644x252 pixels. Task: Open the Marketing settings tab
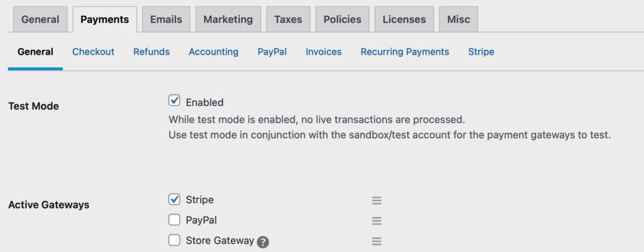[x=228, y=19]
